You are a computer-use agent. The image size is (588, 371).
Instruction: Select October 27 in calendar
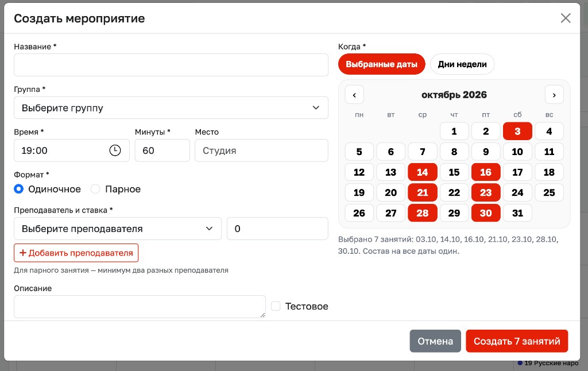390,213
